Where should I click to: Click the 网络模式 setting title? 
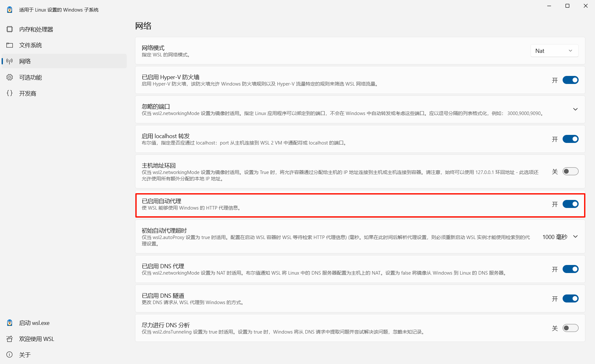coord(153,48)
